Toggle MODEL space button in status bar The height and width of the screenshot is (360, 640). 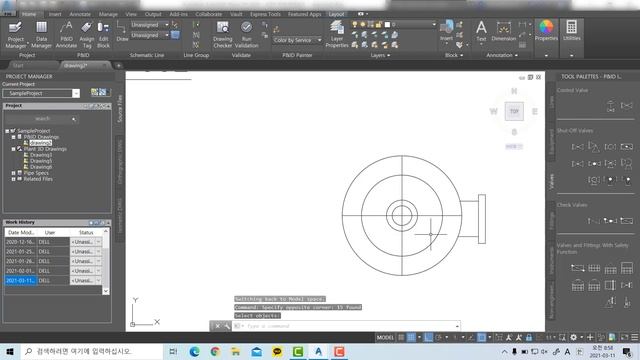point(385,337)
